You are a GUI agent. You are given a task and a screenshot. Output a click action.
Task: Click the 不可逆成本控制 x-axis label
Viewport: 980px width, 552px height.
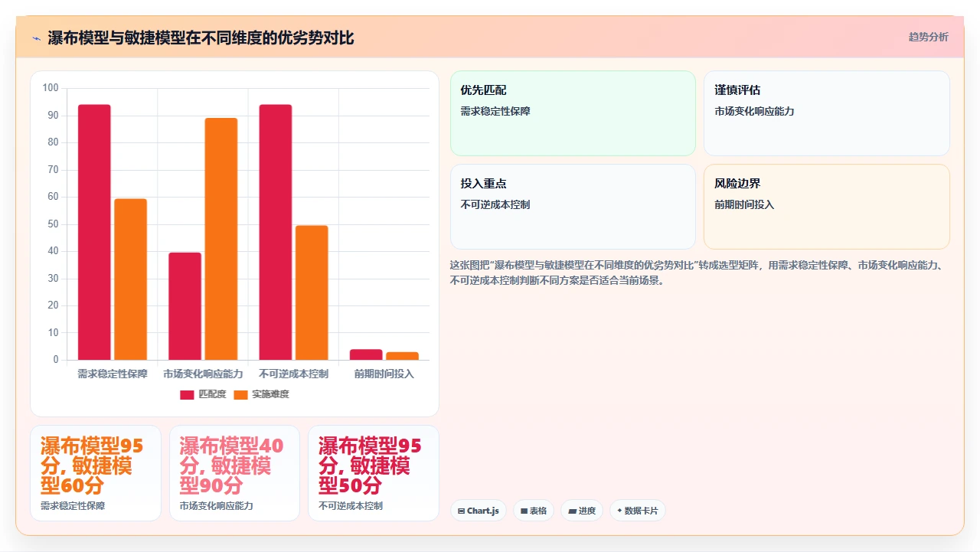293,374
